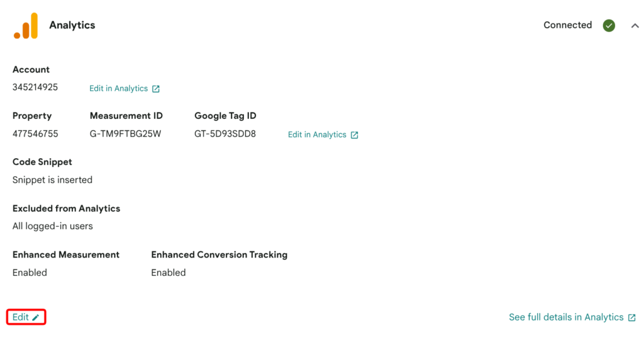This screenshot has height=340, width=644.
Task: Click the Snippet is inserted text
Action: (52, 179)
